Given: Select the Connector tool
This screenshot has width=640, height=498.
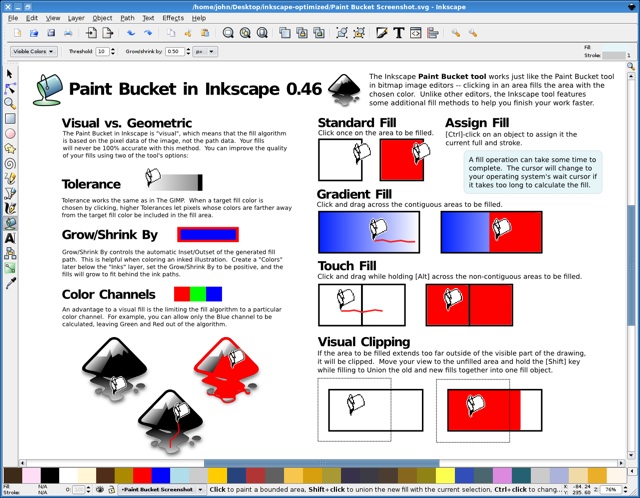Looking at the screenshot, I should pos(10,253).
